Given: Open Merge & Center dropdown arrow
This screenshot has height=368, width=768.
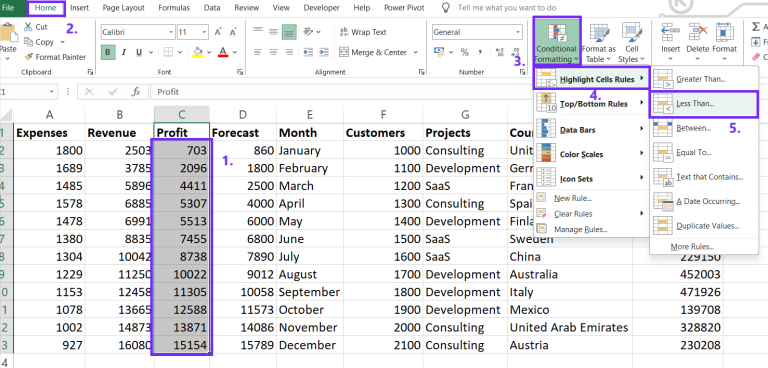Looking at the screenshot, I should pos(416,52).
